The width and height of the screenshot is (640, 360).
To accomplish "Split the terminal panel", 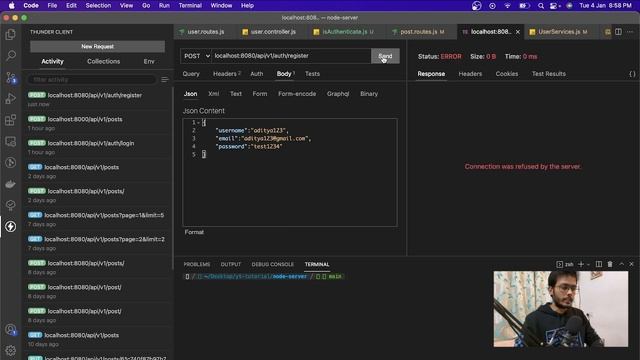I will [599, 264].
